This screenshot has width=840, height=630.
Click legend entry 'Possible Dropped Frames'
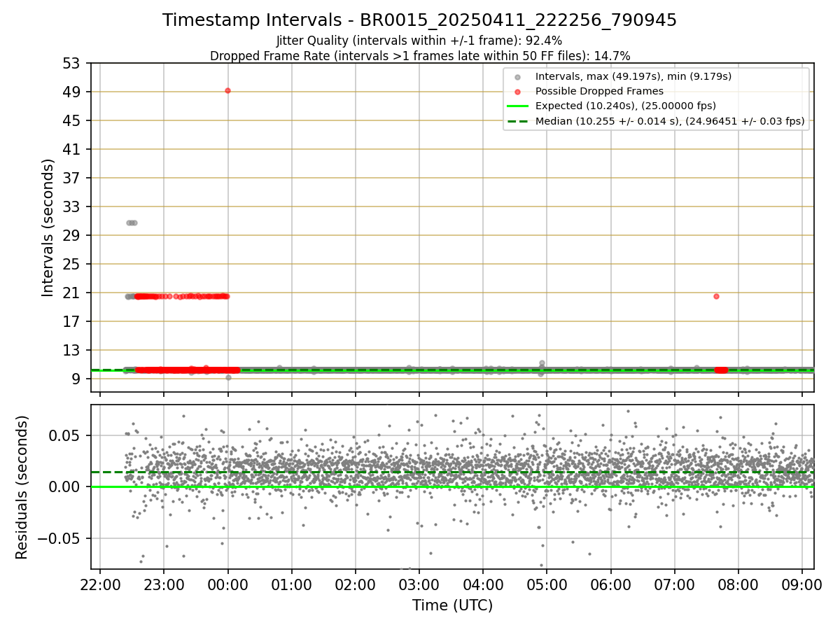tap(599, 91)
